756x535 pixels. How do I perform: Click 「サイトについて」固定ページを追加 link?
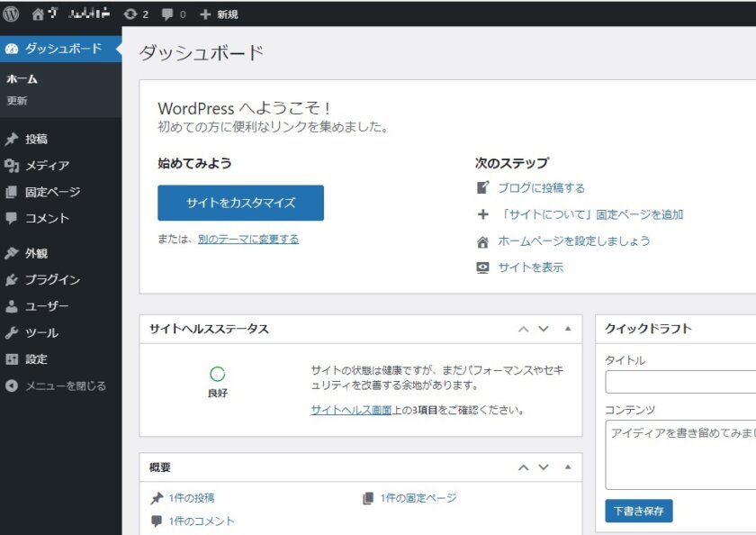590,214
